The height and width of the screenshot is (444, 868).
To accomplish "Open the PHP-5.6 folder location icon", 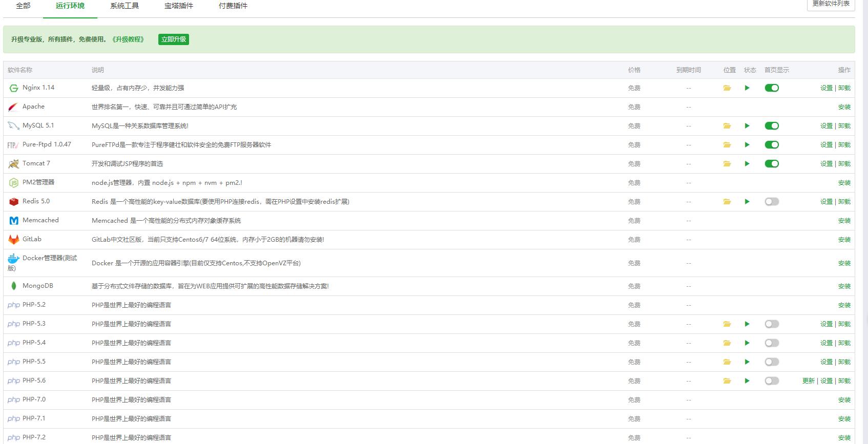I will tap(727, 381).
